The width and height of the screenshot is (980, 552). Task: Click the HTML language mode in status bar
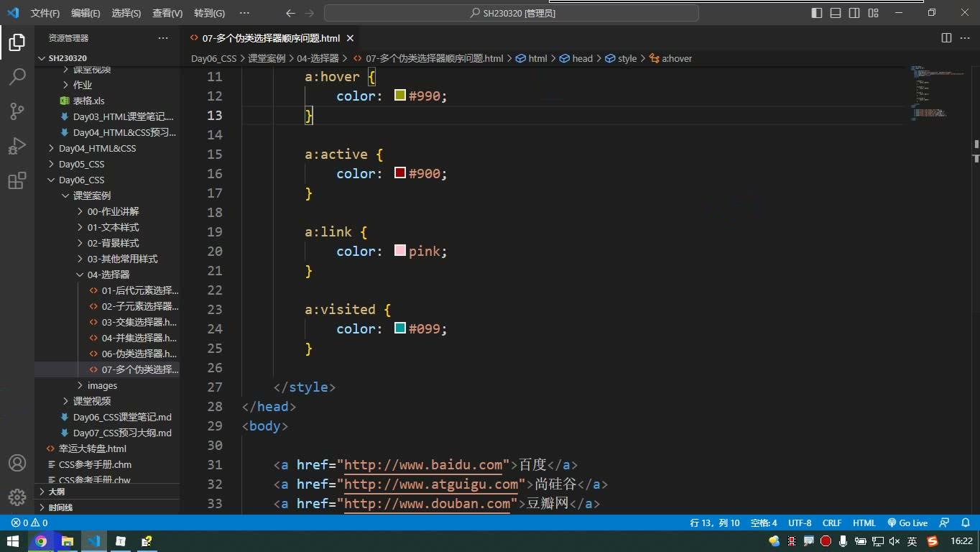coord(864,523)
